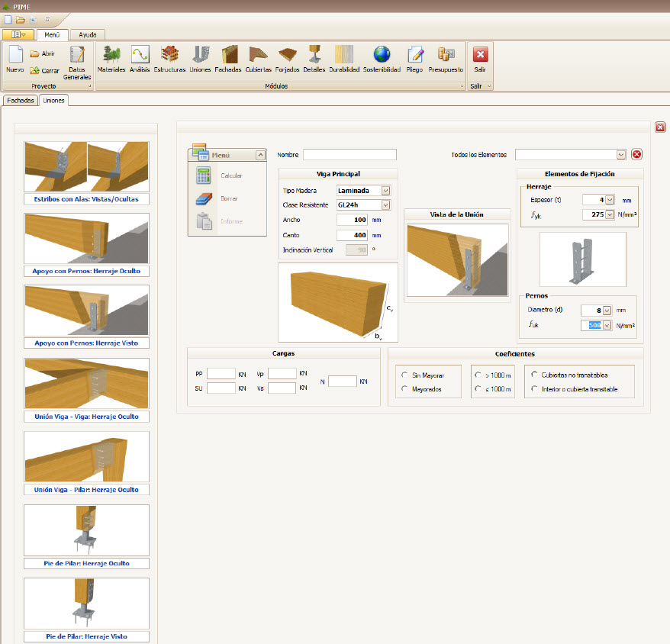Viewport: 670px width, 644px height.
Task: Open a project with Abrir
Action: (42, 54)
